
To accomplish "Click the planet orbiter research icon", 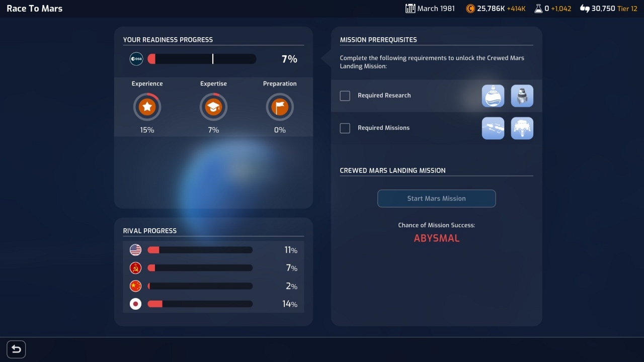I will tap(493, 96).
